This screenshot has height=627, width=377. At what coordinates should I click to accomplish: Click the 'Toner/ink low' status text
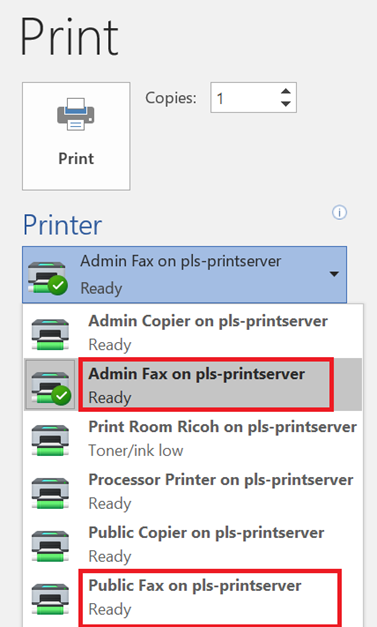pos(136,451)
